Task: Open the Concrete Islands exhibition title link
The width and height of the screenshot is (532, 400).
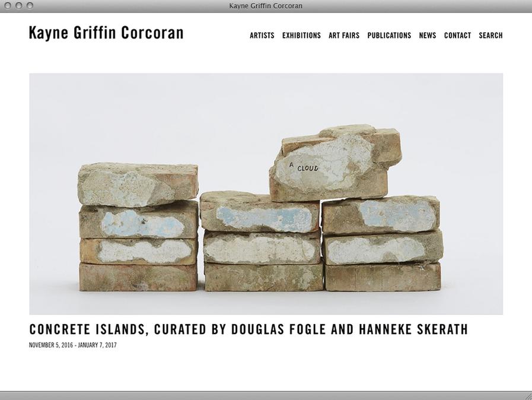Action: (249, 329)
